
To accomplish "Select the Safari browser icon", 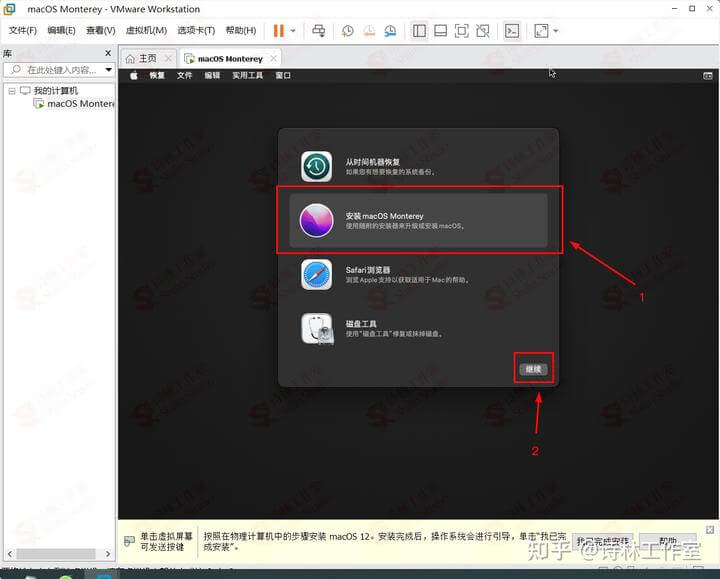I will coord(316,275).
